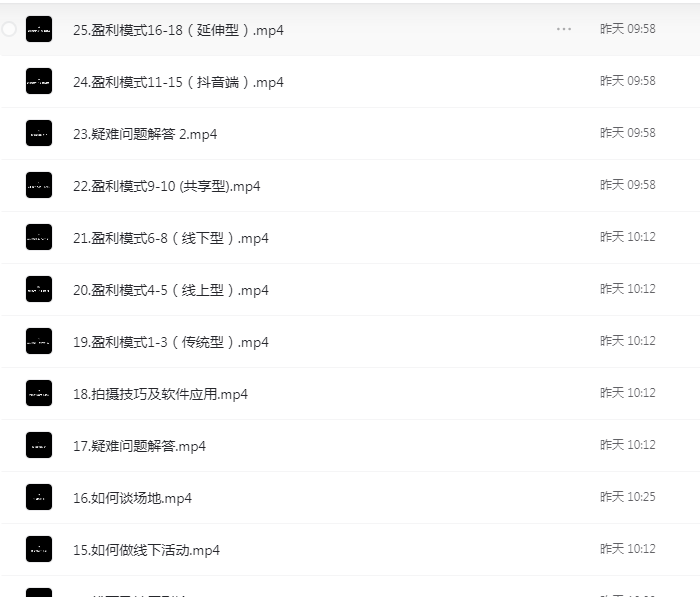The width and height of the screenshot is (700, 597).
Task: Click the thumbnail for 15.如何做线下活动.mp4
Action: pyautogui.click(x=39, y=550)
